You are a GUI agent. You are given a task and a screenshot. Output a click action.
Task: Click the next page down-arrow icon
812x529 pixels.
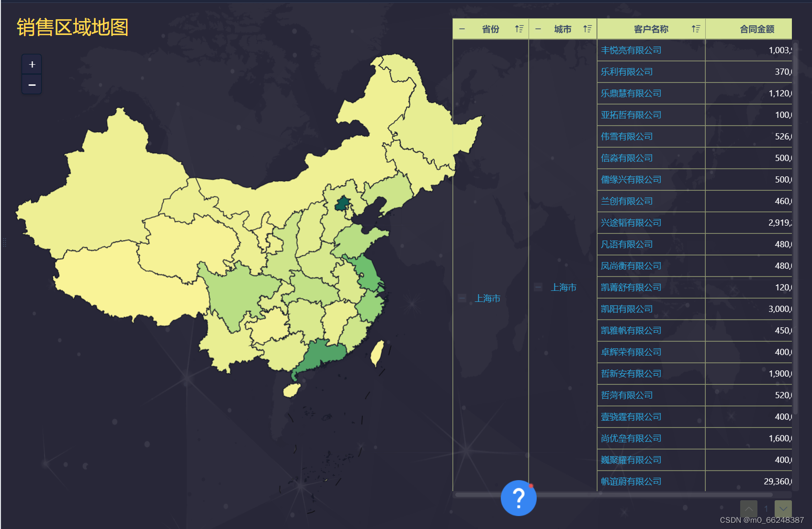[x=783, y=509]
